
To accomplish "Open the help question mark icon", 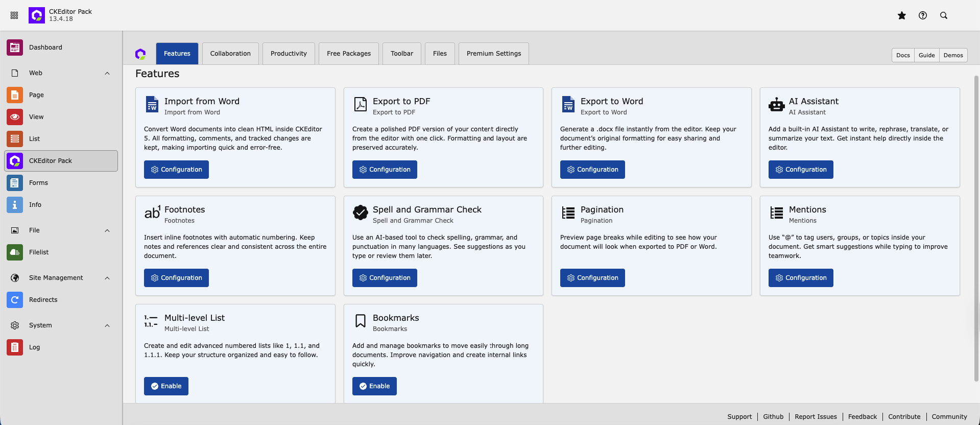I will (x=923, y=15).
